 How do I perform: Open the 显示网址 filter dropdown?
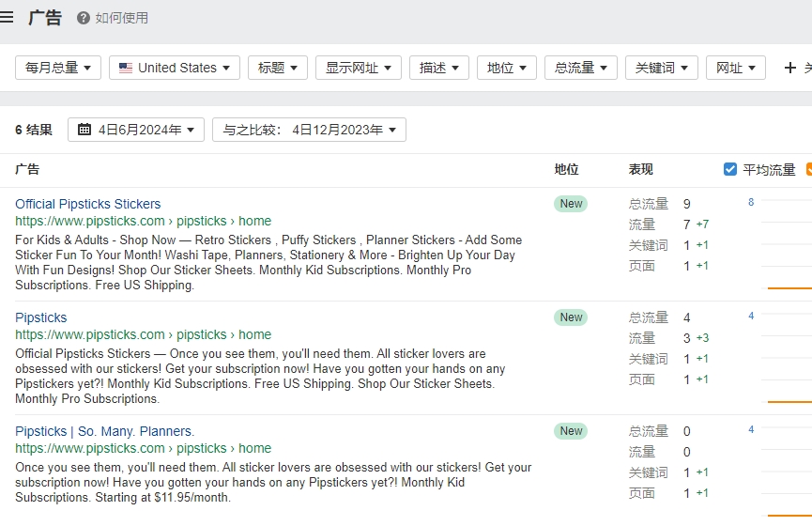tap(359, 68)
